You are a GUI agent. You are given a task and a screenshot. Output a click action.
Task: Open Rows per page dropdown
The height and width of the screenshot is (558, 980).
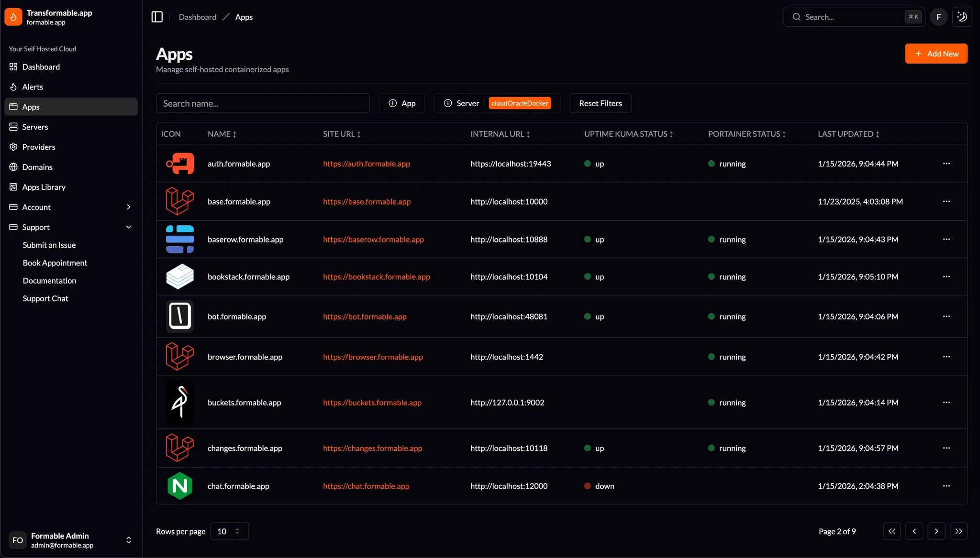point(229,531)
